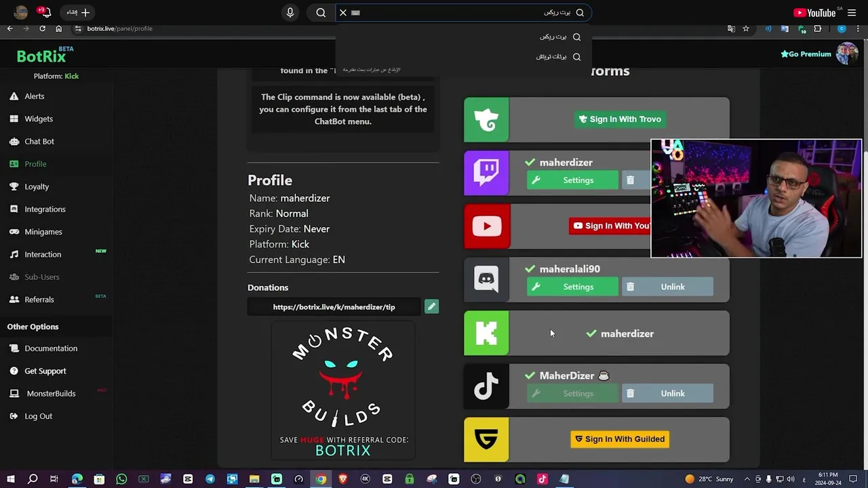Screen dimensions: 868x488
Task: Click the TikTok platform logo
Action: click(486, 386)
